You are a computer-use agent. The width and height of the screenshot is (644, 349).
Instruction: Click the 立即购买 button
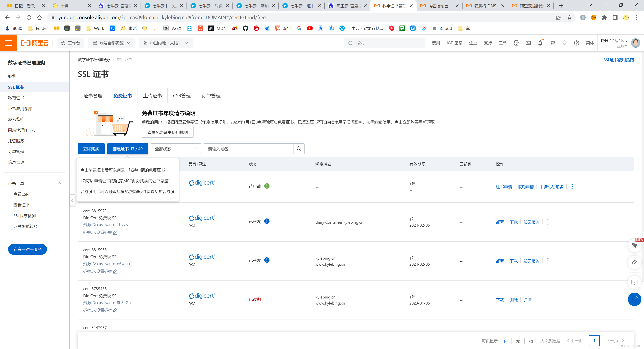(x=91, y=149)
